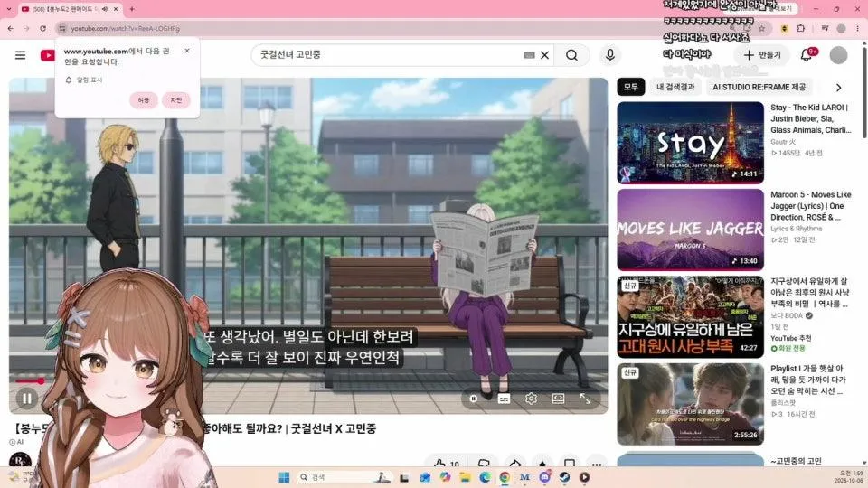
Task: Open Stay - The Kid LAROI title link
Action: pyautogui.click(x=810, y=118)
